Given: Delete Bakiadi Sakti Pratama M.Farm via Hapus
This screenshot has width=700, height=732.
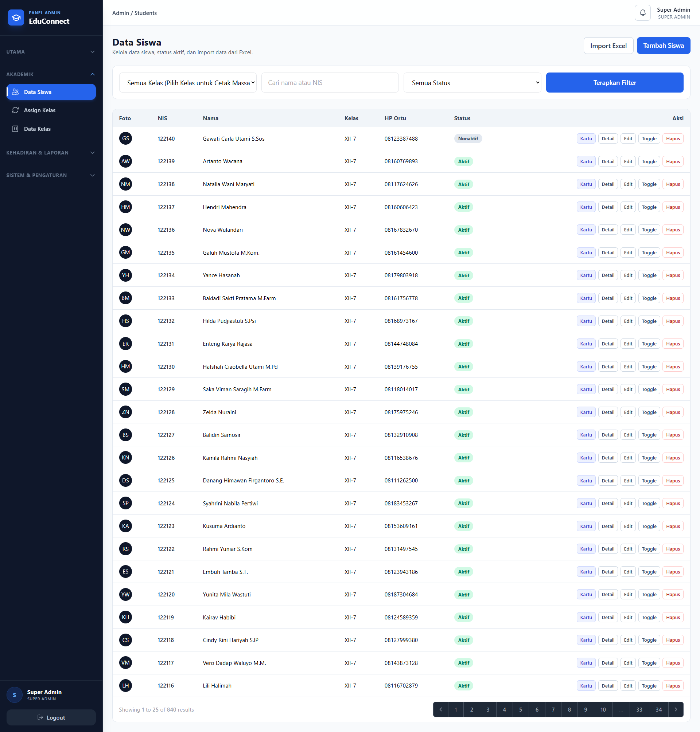Looking at the screenshot, I should [x=672, y=298].
